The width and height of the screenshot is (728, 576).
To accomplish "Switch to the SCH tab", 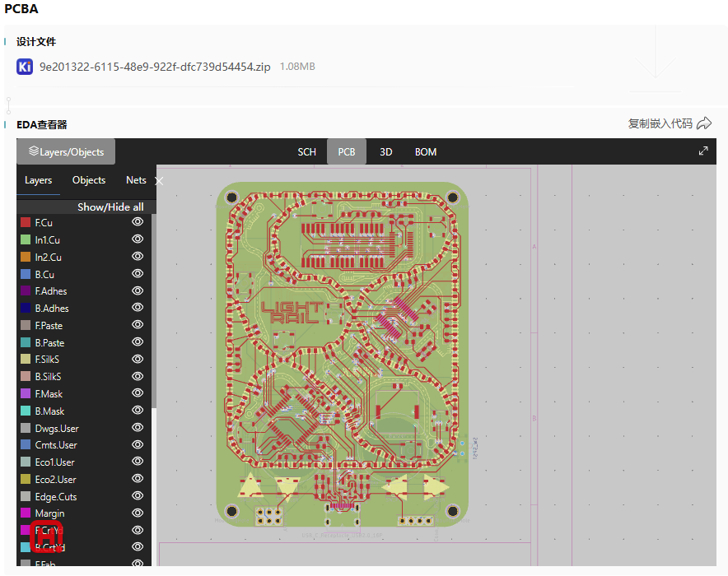I will point(306,152).
